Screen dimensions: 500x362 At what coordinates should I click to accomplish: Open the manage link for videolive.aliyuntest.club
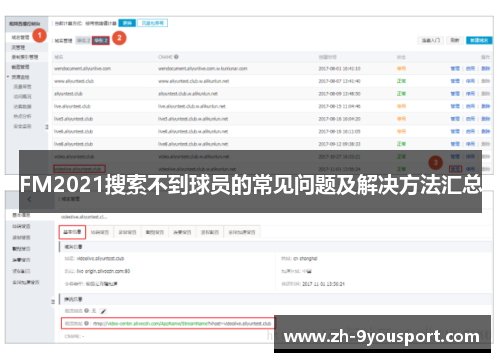tap(455, 169)
